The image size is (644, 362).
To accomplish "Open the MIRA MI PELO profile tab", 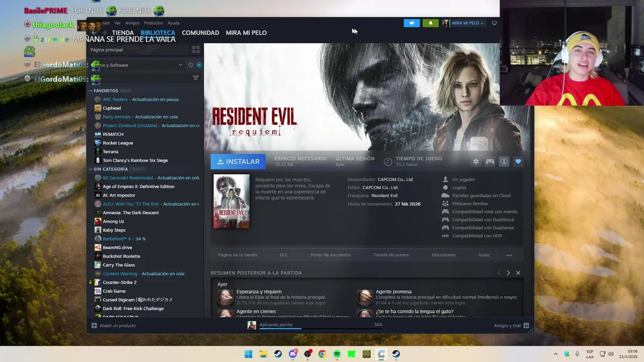I will point(246,33).
